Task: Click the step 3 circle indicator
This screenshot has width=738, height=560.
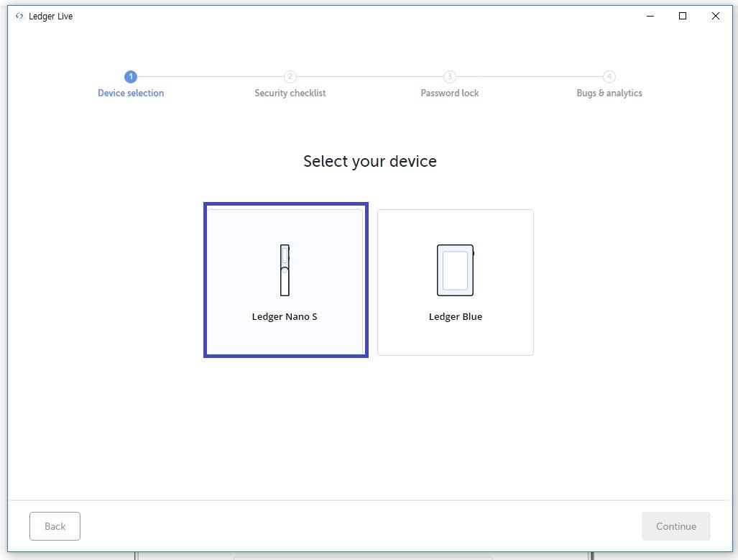Action: pyautogui.click(x=450, y=76)
